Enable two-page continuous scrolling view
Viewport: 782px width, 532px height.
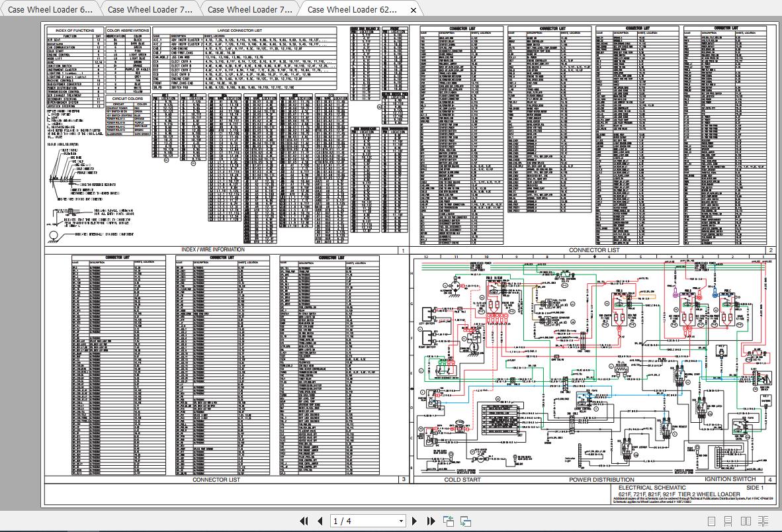coord(764,521)
